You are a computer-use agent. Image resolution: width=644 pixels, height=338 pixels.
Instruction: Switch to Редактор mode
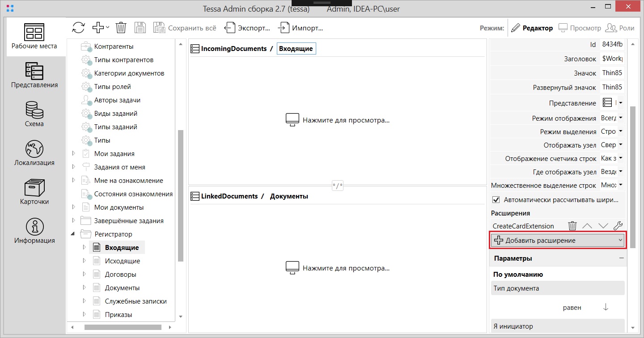(x=532, y=28)
